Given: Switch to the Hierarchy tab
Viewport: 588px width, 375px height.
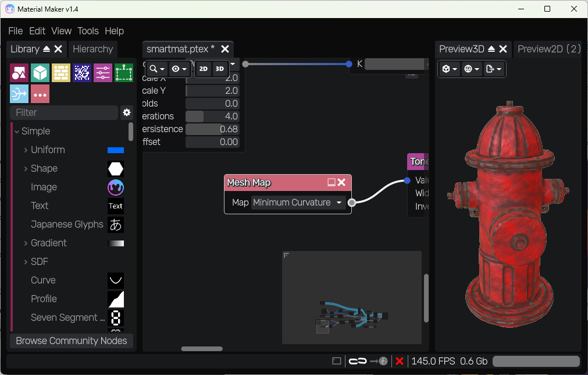Looking at the screenshot, I should 93,49.
